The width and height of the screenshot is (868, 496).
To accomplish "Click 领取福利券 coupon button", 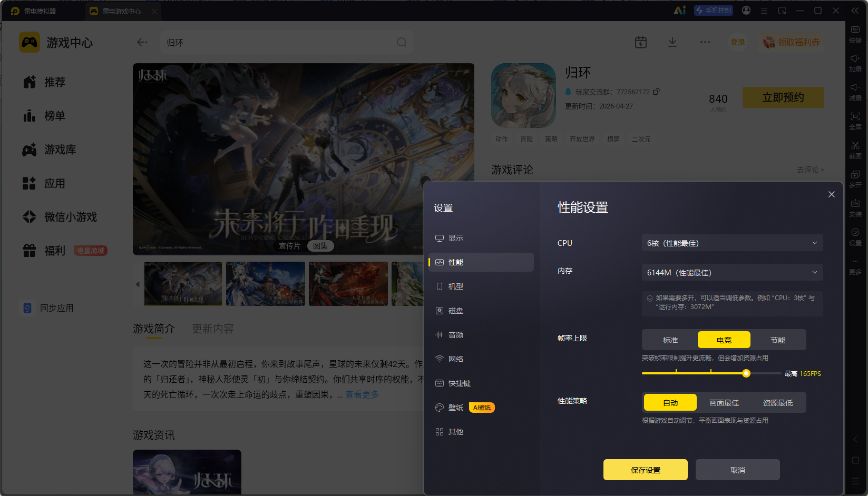I will [x=792, y=42].
